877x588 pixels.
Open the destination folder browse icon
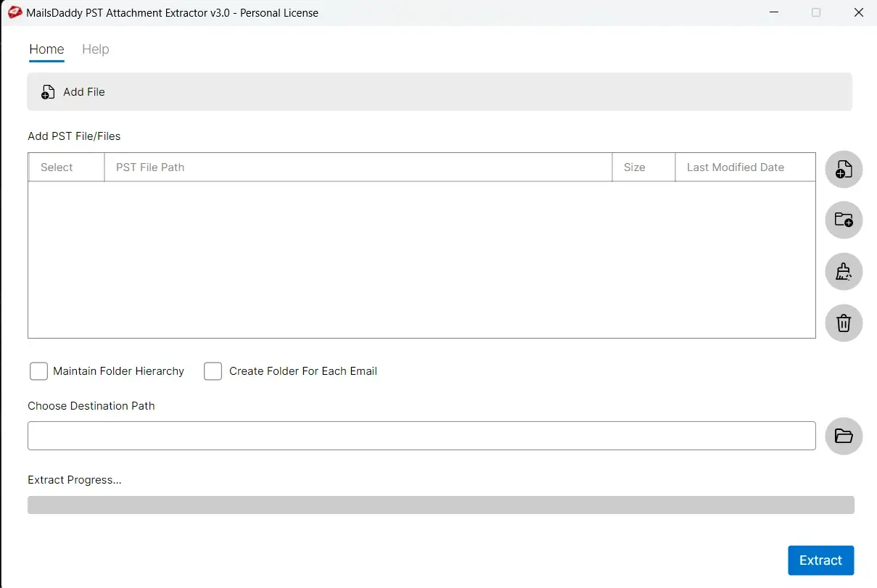844,436
